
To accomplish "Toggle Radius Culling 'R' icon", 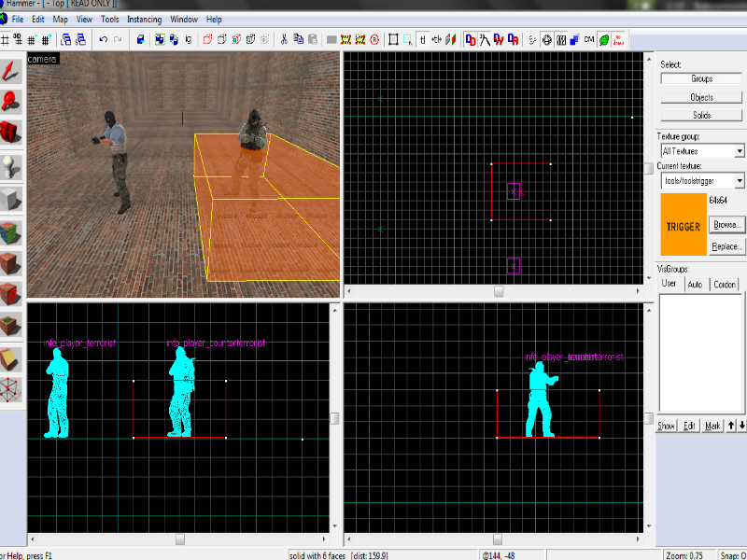I will point(374,39).
